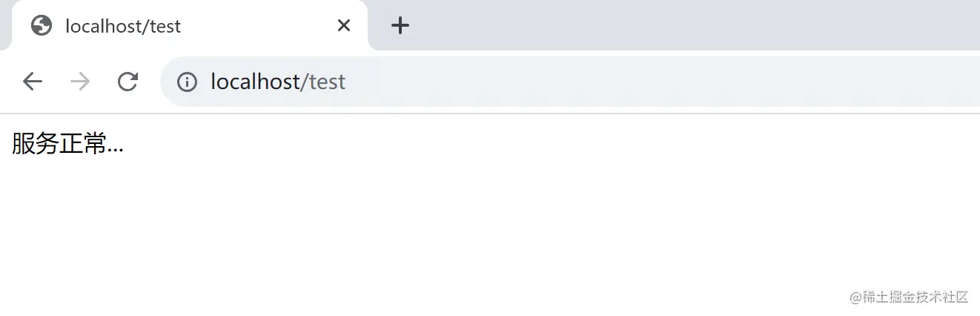Click the 服务正常... page text
Screen dimensions: 980x316
tap(67, 144)
